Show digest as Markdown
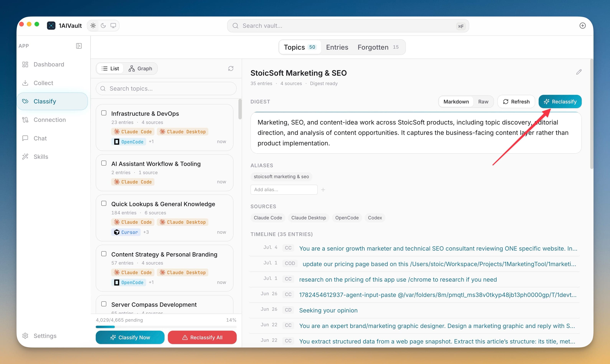610x364 pixels. click(456, 102)
